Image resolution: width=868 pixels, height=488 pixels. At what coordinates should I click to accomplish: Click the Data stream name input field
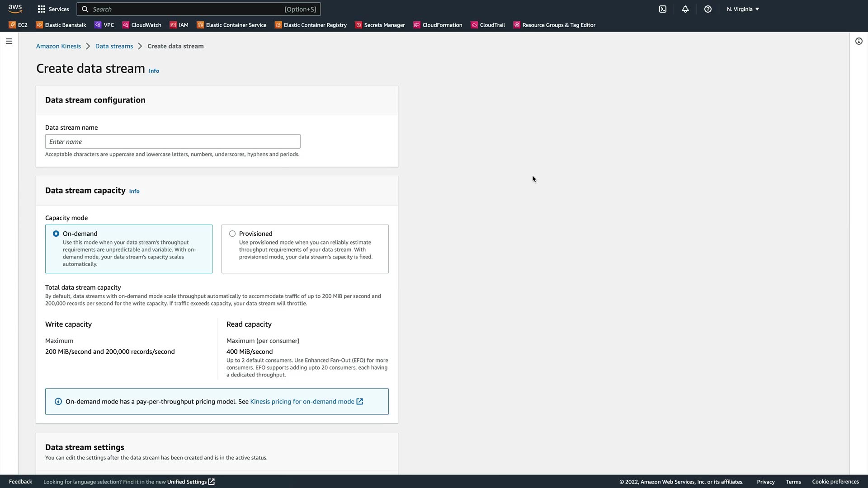(x=173, y=141)
